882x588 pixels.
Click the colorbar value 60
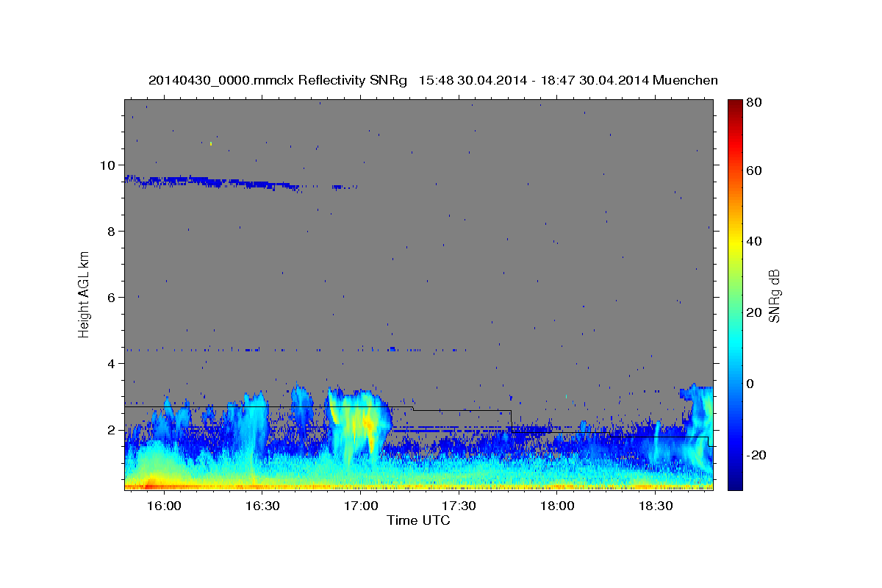click(x=753, y=171)
